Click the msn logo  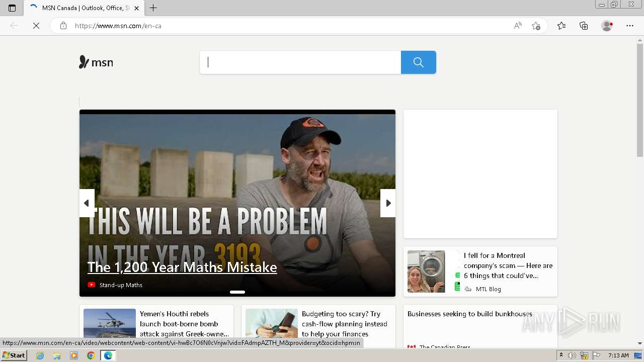[96, 62]
